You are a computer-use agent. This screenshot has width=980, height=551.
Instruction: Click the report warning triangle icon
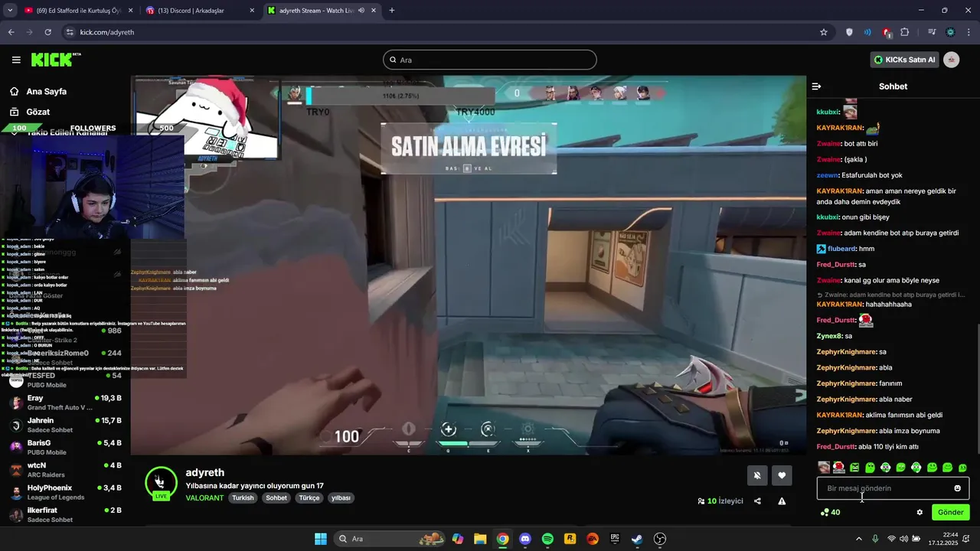pyautogui.click(x=782, y=501)
